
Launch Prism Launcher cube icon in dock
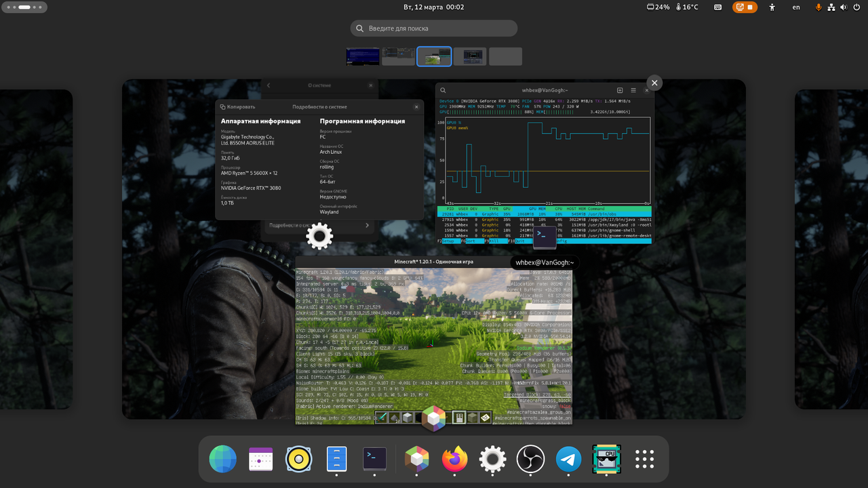(416, 459)
